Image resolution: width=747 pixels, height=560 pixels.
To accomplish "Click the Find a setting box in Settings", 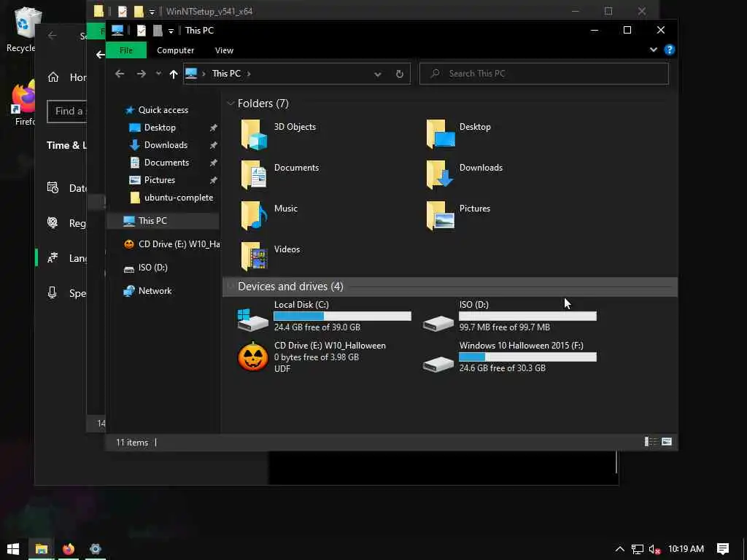I will tap(67, 112).
